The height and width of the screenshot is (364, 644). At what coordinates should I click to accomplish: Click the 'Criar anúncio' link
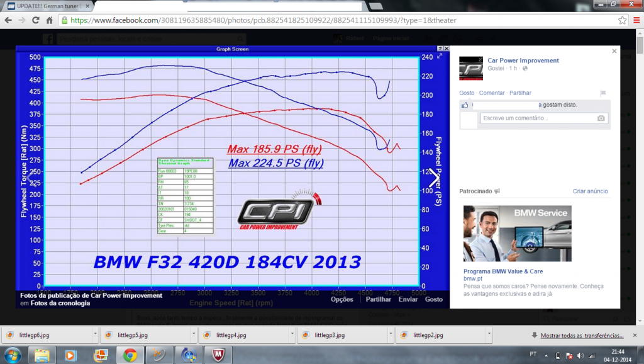point(590,191)
